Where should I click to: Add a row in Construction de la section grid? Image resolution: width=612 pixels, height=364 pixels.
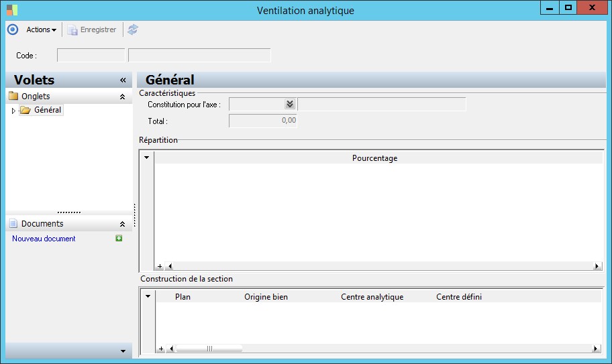pyautogui.click(x=161, y=349)
